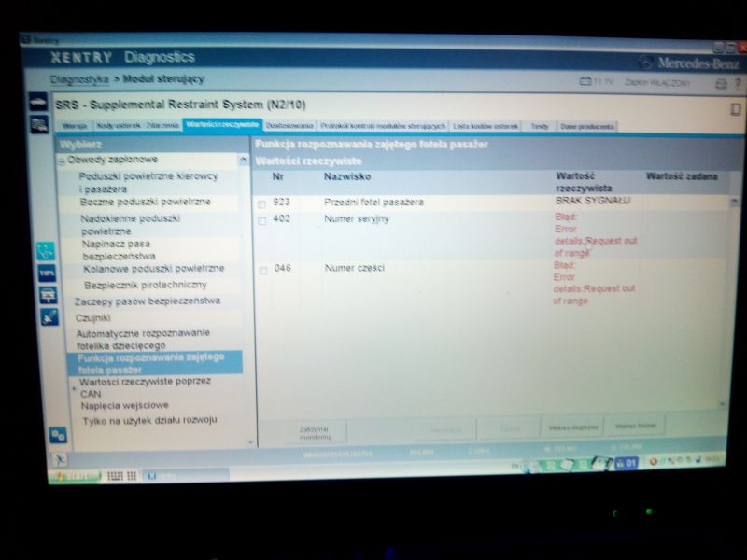Select Bezpiecznik pirotechniczny item
Image resolution: width=747 pixels, height=560 pixels.
click(x=146, y=286)
